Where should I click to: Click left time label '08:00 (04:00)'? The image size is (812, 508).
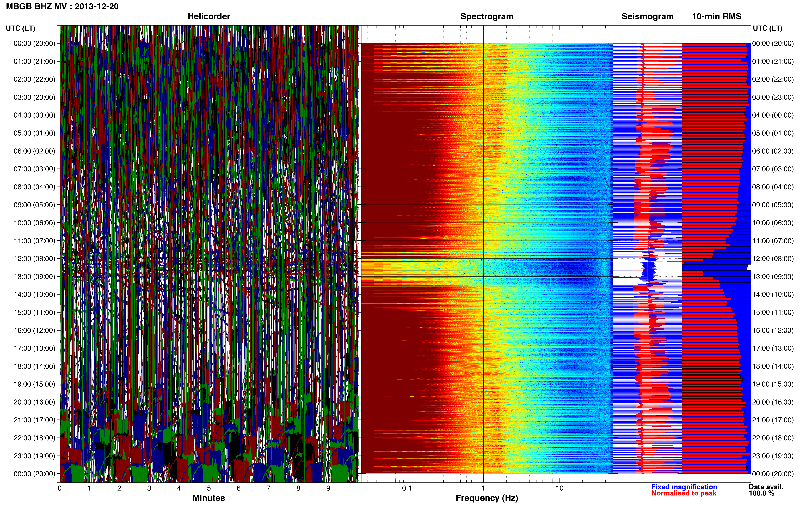click(x=34, y=187)
